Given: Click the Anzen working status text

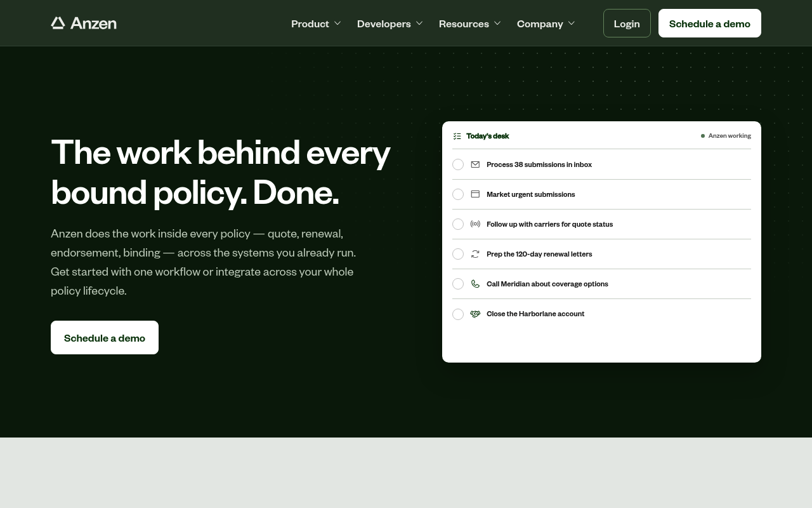Looking at the screenshot, I should click(x=730, y=136).
